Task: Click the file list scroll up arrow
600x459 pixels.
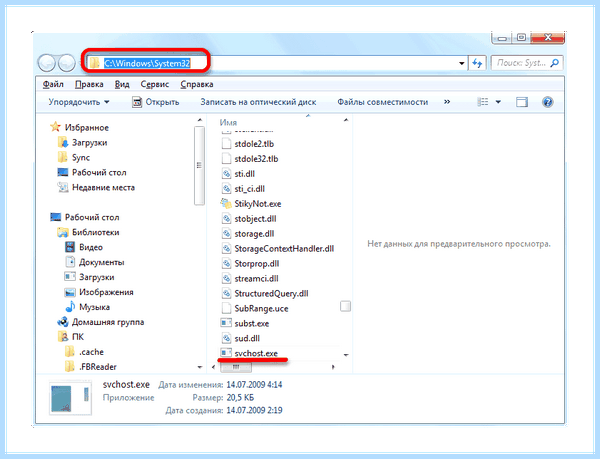Action: click(346, 120)
